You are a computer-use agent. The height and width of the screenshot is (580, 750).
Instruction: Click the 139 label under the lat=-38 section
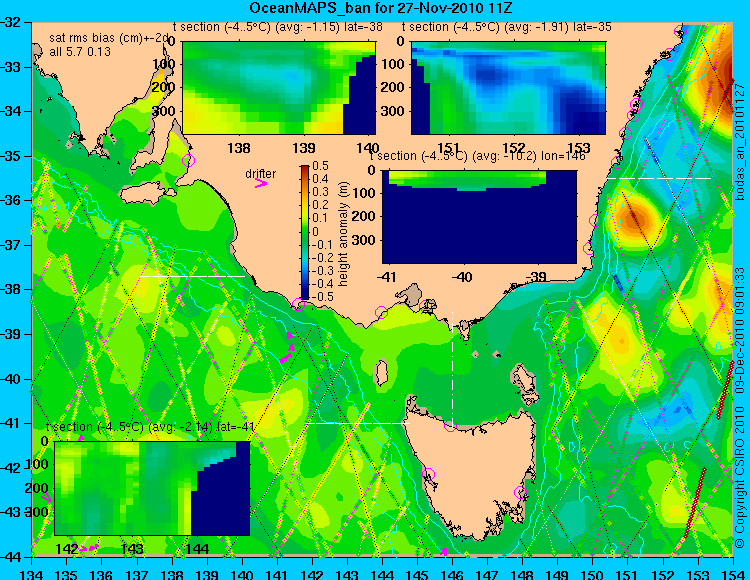click(x=304, y=148)
